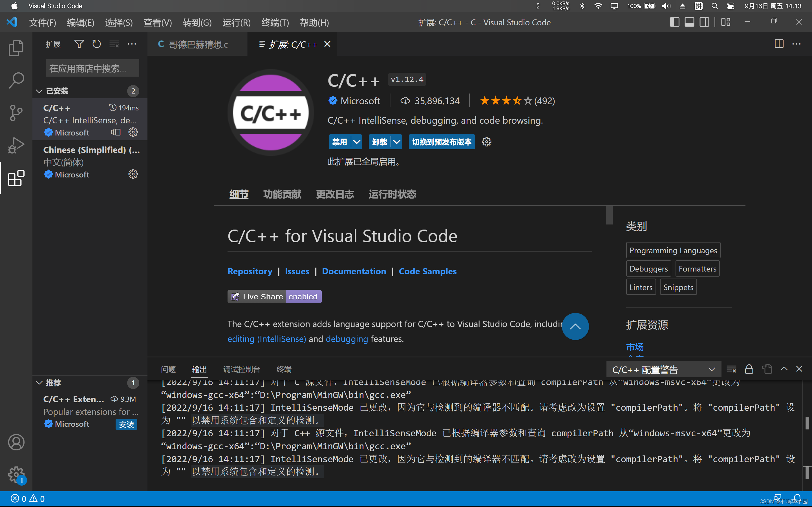
Task: Toggle primary side bar visibility
Action: 674,23
